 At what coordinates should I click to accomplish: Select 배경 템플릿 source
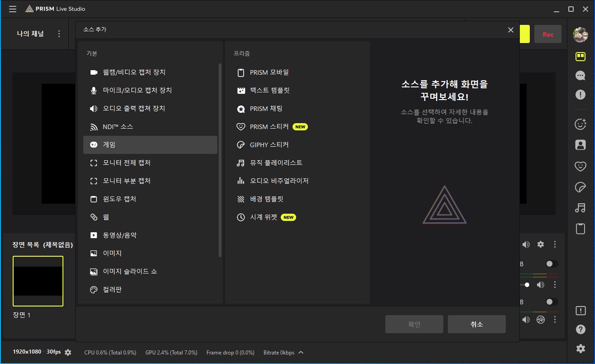coord(297,199)
